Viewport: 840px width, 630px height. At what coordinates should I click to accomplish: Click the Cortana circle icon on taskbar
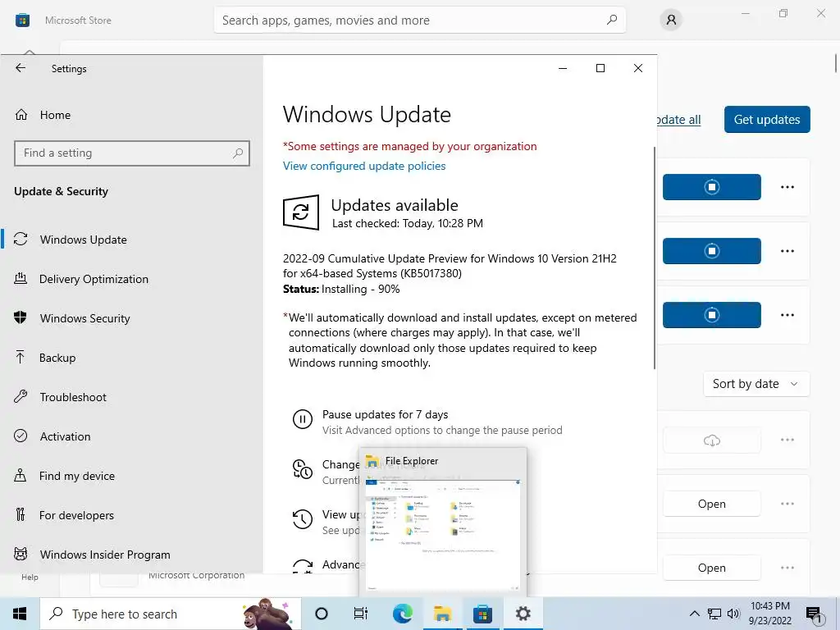coord(322,614)
